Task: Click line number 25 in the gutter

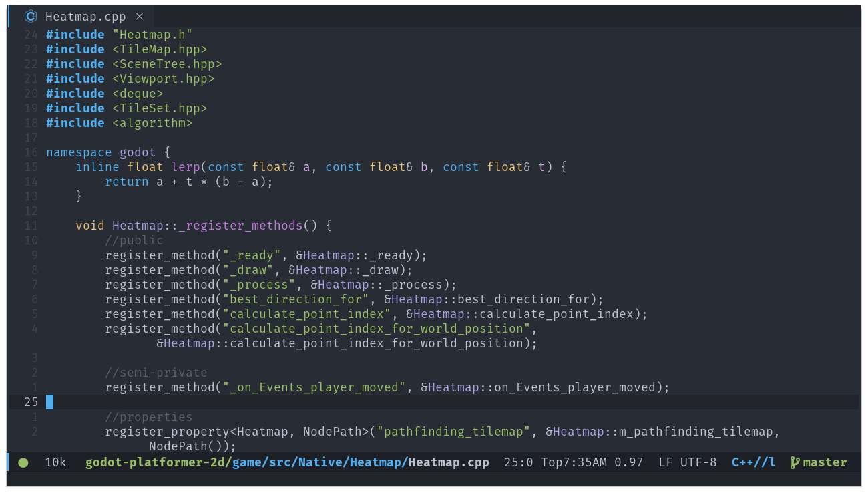Action: [31, 401]
